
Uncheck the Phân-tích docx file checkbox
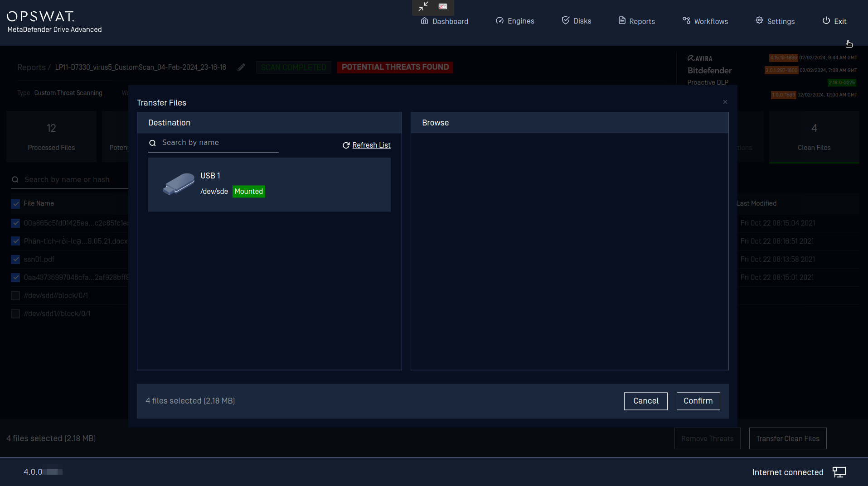tap(16, 241)
